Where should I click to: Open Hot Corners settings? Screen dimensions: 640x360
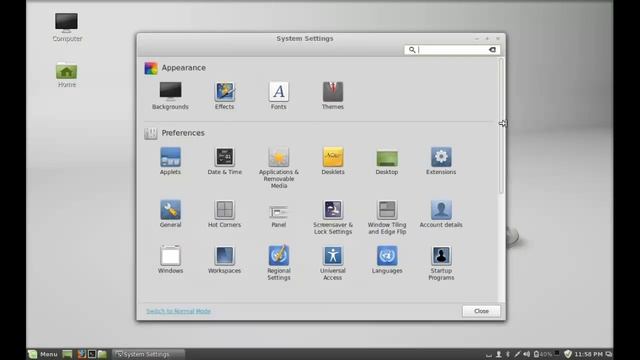224,213
